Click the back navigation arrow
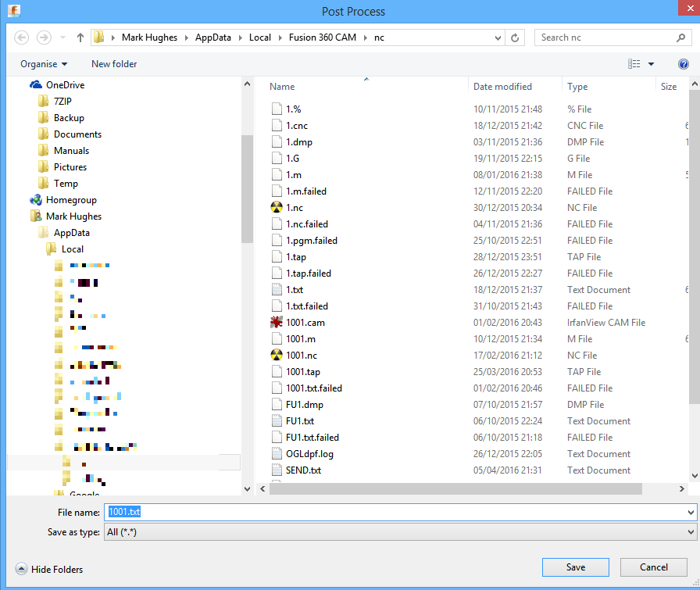 coord(21,37)
